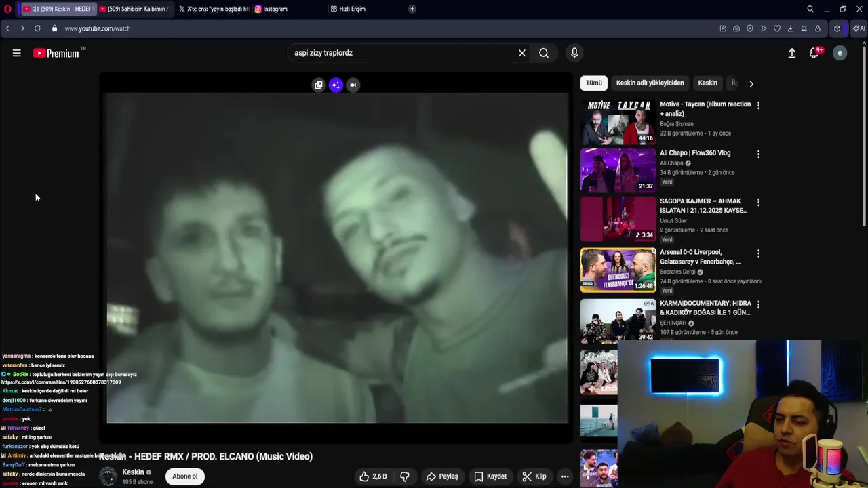The width and height of the screenshot is (868, 488).
Task: Open options for SAGOPA KAJMER video
Action: pyautogui.click(x=758, y=202)
